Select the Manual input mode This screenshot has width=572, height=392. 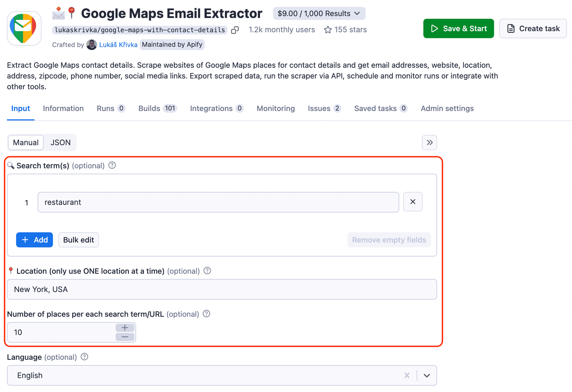coord(26,142)
